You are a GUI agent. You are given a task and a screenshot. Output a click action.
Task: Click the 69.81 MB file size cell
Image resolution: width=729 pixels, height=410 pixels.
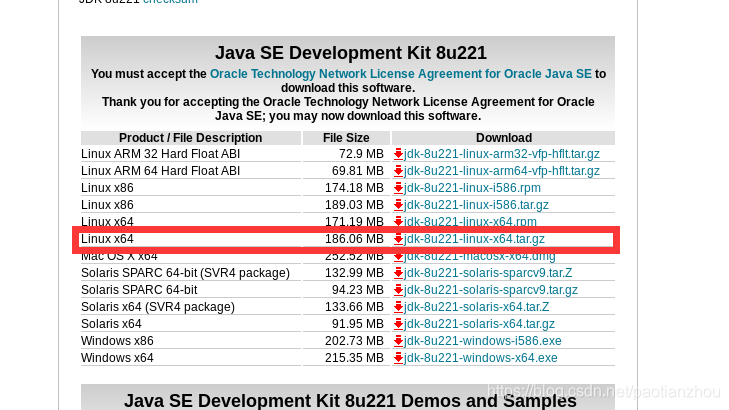point(358,171)
